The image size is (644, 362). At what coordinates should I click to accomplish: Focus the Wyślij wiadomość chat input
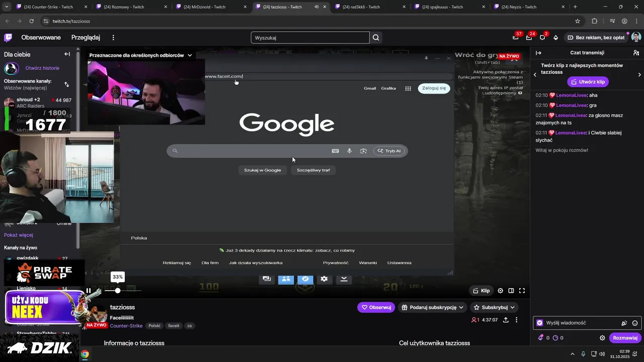587,323
